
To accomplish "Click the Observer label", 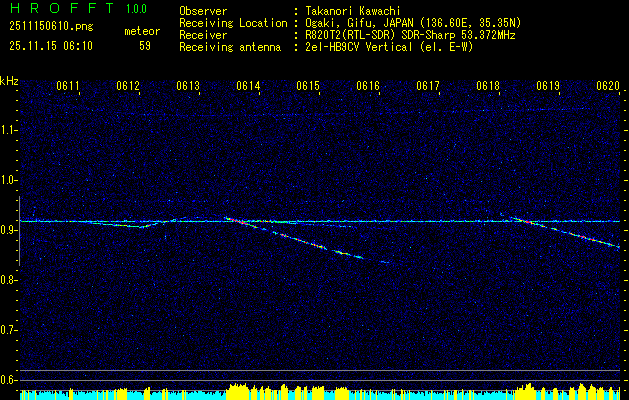I will (x=203, y=11).
